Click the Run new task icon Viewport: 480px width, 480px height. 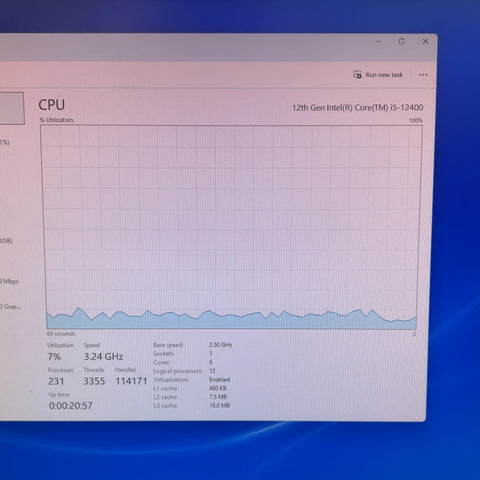[357, 75]
